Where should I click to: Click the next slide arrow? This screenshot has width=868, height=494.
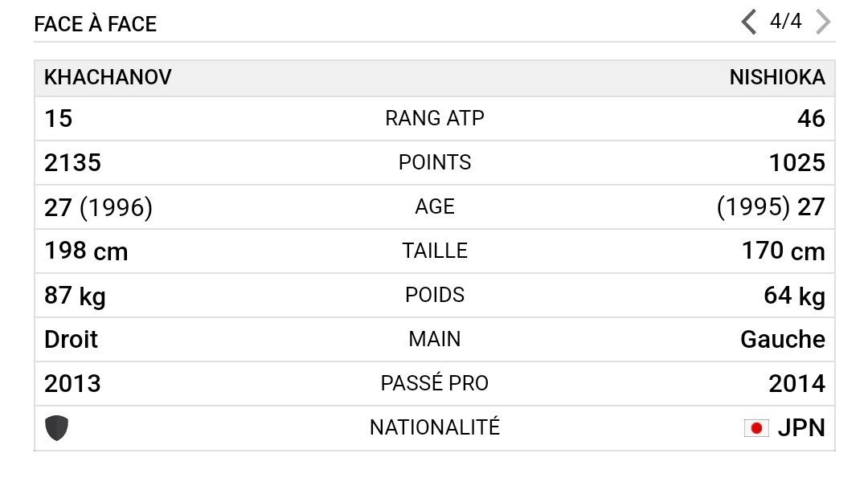822,22
